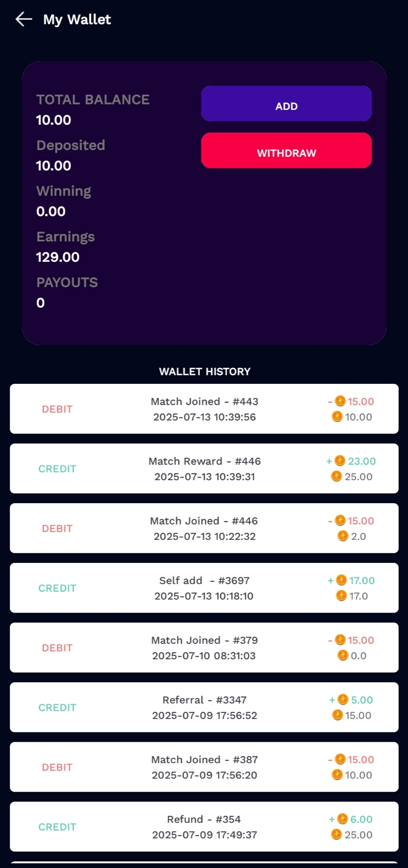Screen dimensions: 408x868
Task: Click coin icon beside Refund +6.00
Action: tap(342, 819)
